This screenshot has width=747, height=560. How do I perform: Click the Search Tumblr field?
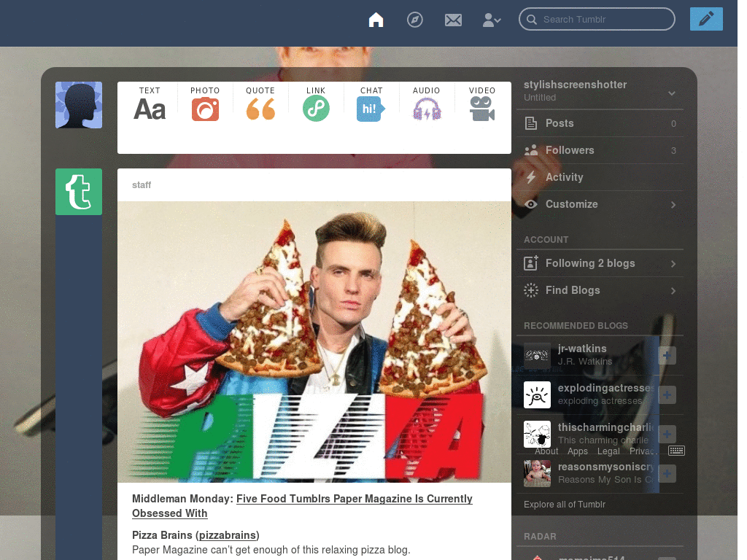pos(597,19)
